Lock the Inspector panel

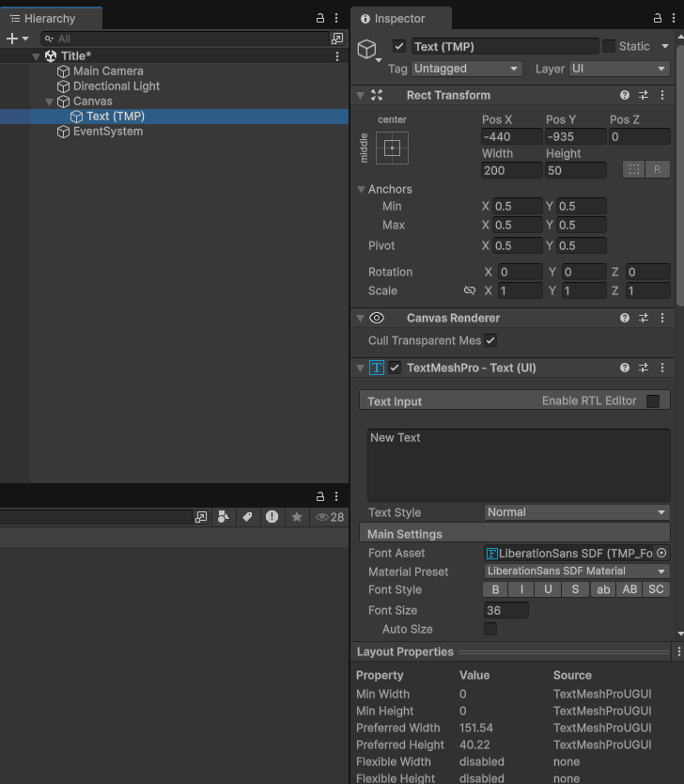(658, 19)
